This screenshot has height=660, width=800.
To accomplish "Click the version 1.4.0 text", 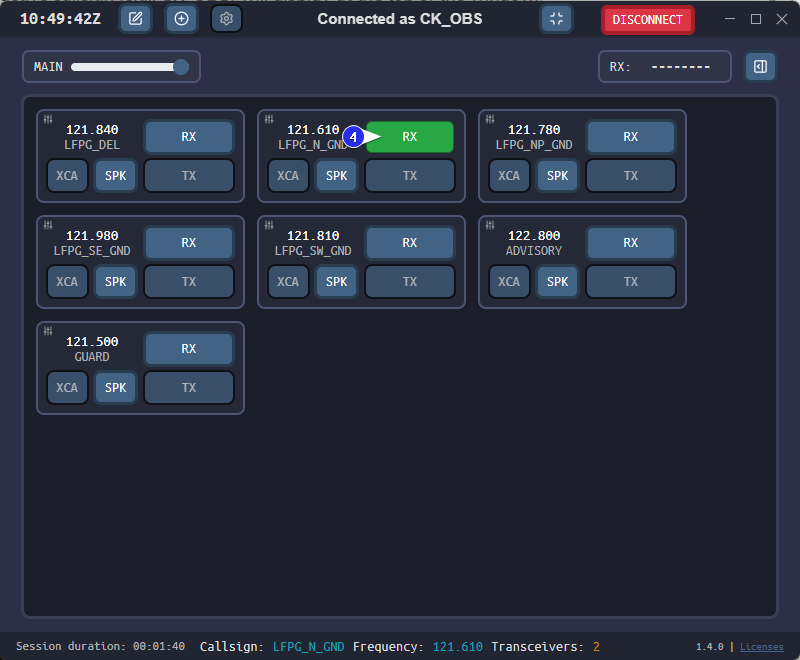I will pyautogui.click(x=710, y=647).
